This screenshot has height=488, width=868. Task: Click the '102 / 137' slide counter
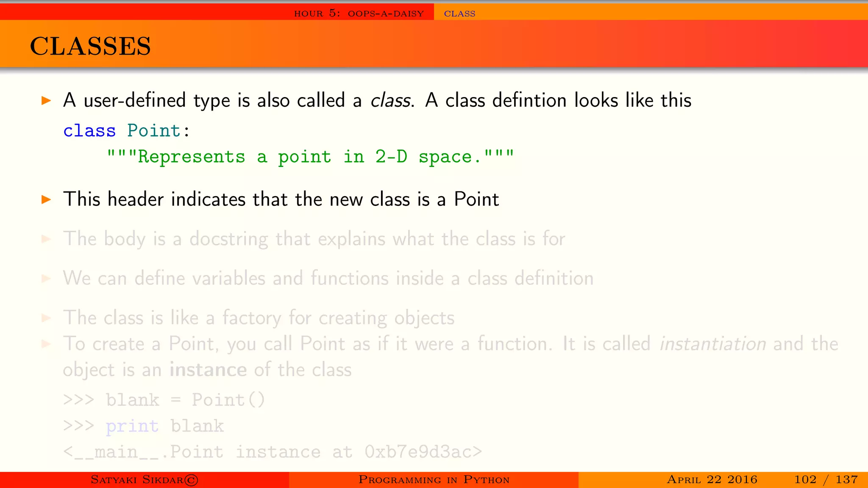[826, 480]
